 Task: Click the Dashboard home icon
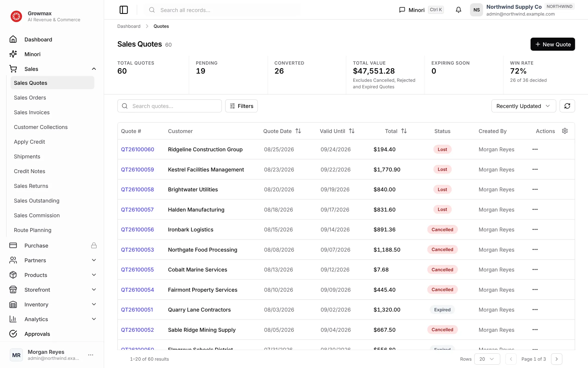coord(13,39)
